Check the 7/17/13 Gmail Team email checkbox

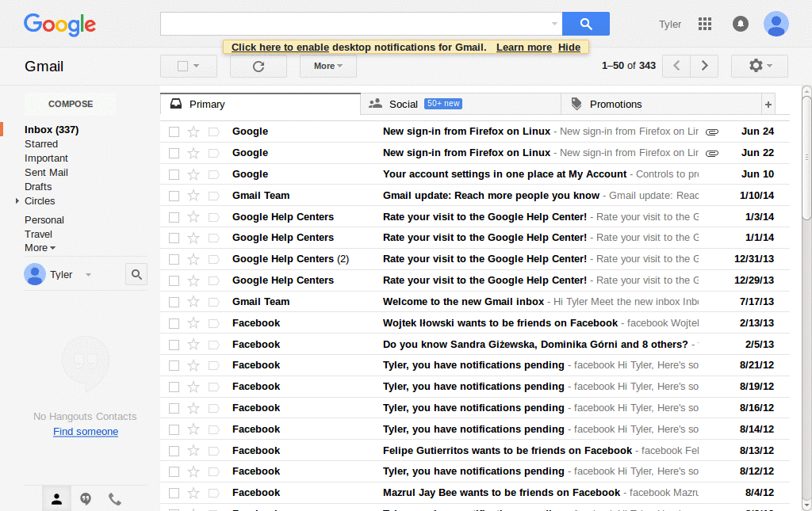[x=174, y=302]
